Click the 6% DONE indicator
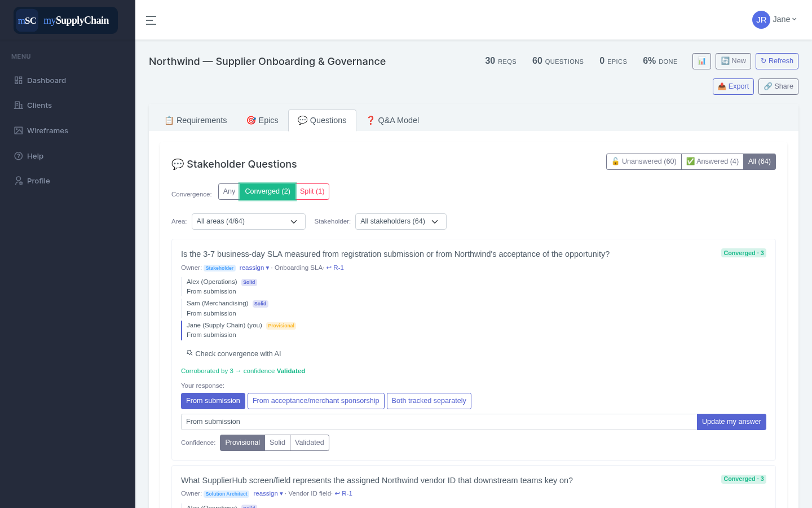 (660, 61)
